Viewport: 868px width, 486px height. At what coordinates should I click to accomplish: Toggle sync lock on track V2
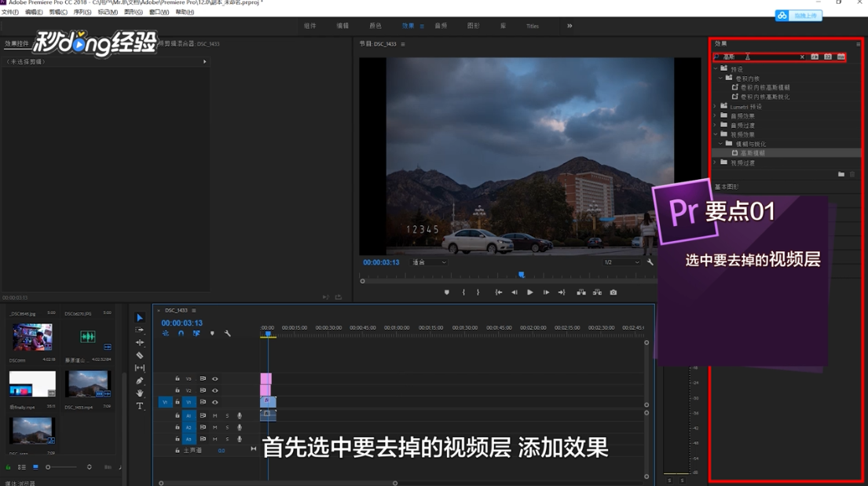coord(203,390)
